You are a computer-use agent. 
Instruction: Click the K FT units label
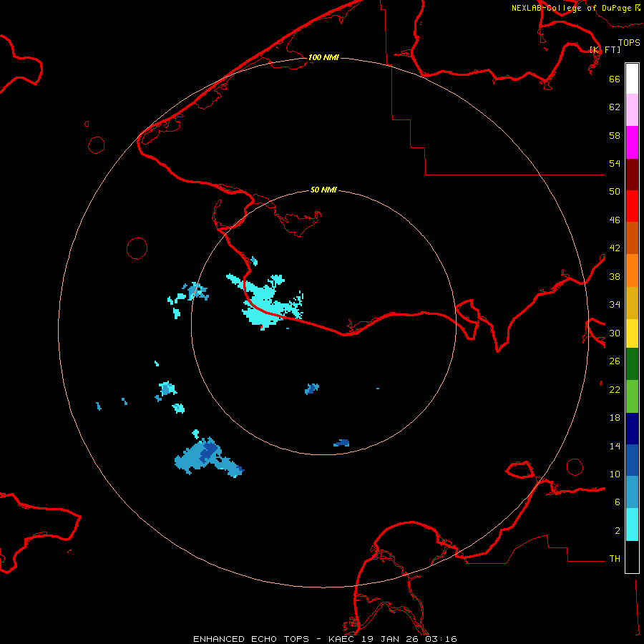[x=605, y=49]
